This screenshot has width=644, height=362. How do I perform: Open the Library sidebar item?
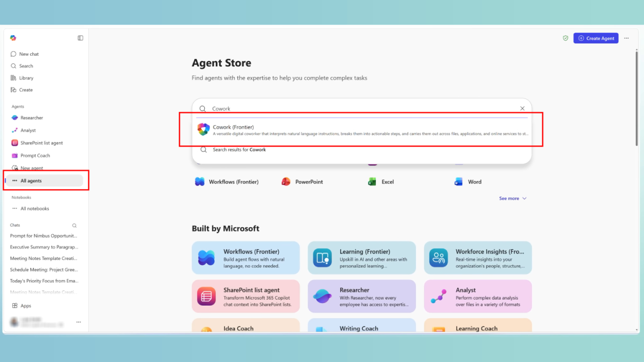26,78
